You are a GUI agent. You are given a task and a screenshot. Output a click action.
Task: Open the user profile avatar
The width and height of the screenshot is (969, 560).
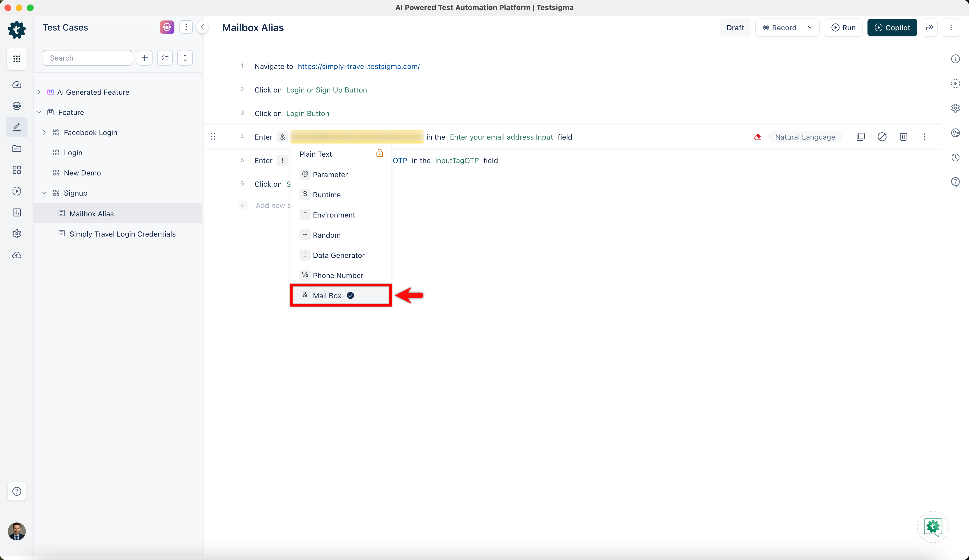[17, 531]
